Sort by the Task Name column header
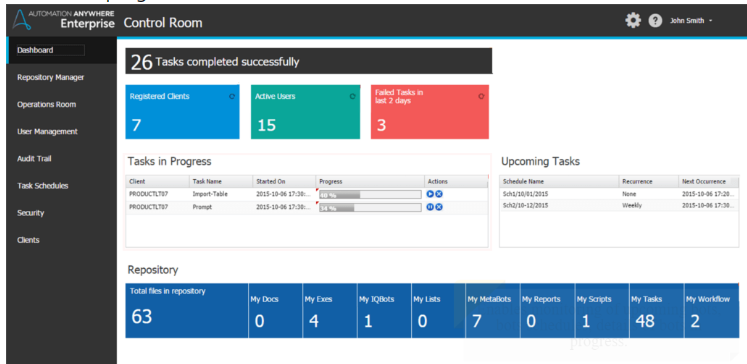747x364 pixels. click(221, 182)
